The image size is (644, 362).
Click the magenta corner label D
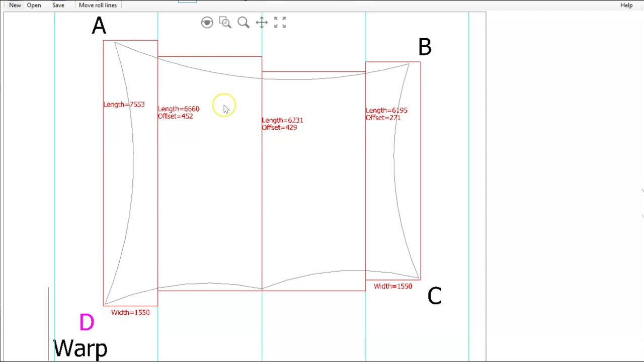(x=87, y=322)
